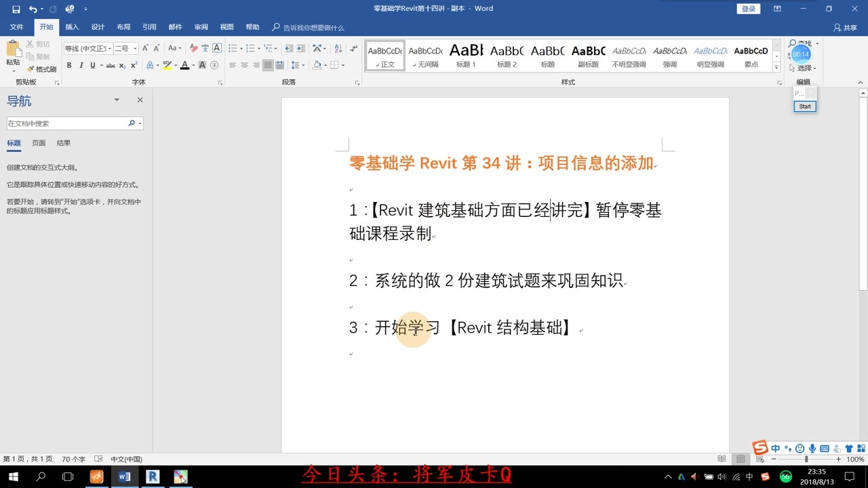The image size is (868, 488).
Task: Toggle Print Layout view in the status bar
Action: pos(739,459)
